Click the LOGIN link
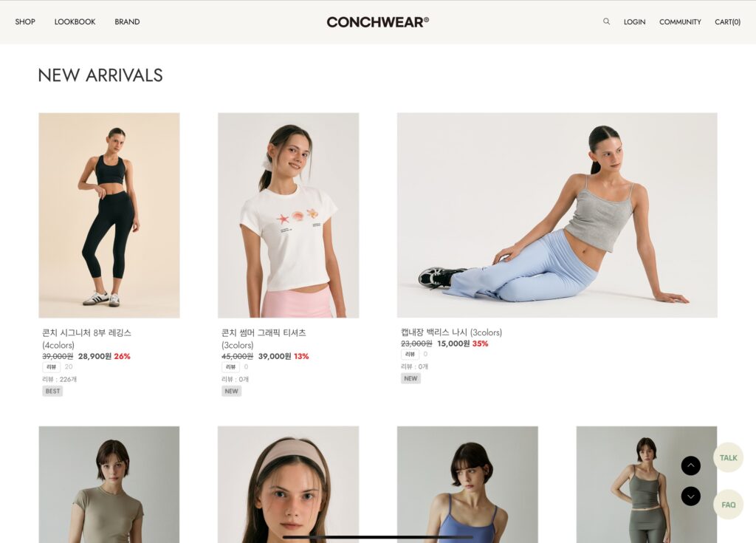Image resolution: width=756 pixels, height=543 pixels. click(x=634, y=21)
